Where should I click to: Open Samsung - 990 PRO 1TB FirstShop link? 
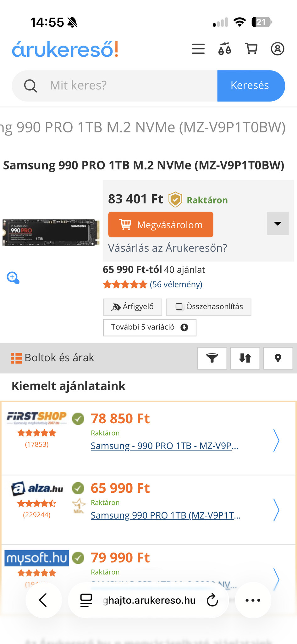tap(164, 446)
